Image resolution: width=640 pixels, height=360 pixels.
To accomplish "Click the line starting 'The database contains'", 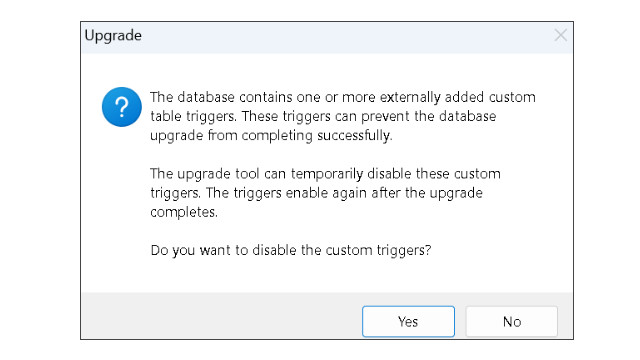I will (x=343, y=97).
